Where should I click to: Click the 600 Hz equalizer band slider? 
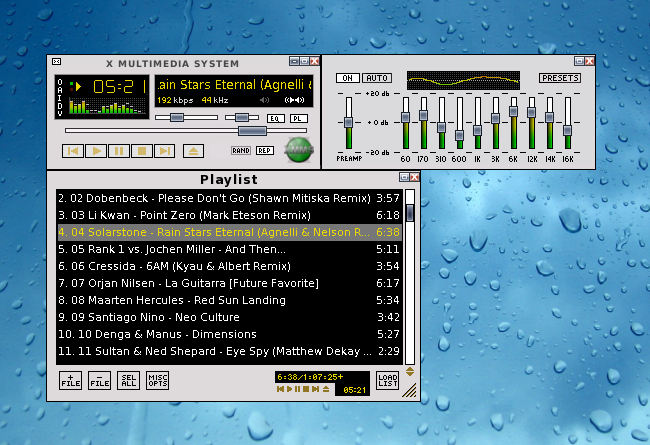point(459,123)
